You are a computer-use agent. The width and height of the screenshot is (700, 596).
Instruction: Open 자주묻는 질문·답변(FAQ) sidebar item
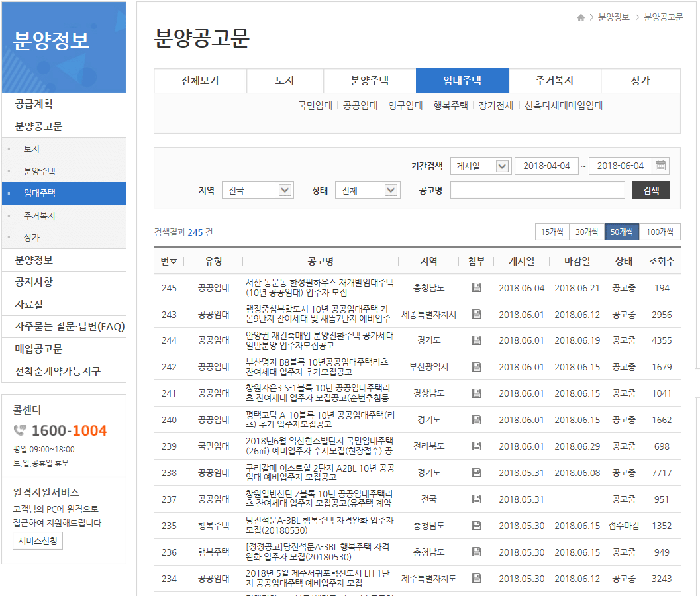pos(64,326)
